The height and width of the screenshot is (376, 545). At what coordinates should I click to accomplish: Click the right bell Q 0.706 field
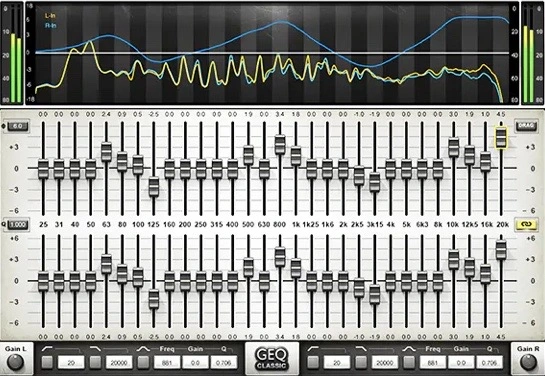click(489, 363)
